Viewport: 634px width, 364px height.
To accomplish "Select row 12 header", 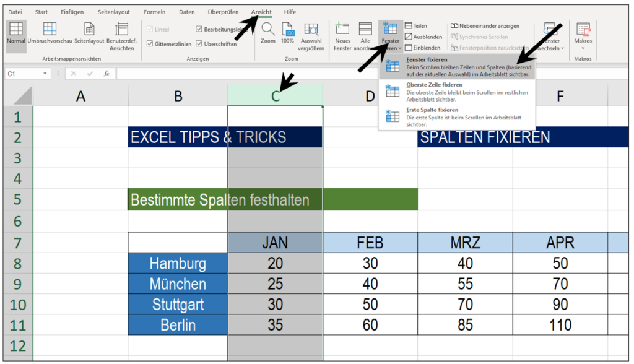I will (18, 346).
